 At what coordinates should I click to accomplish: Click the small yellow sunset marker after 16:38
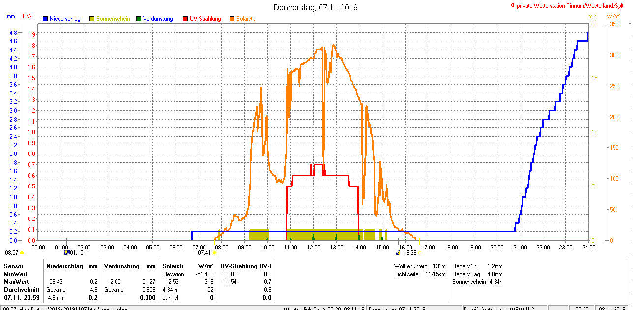pyautogui.click(x=420, y=254)
